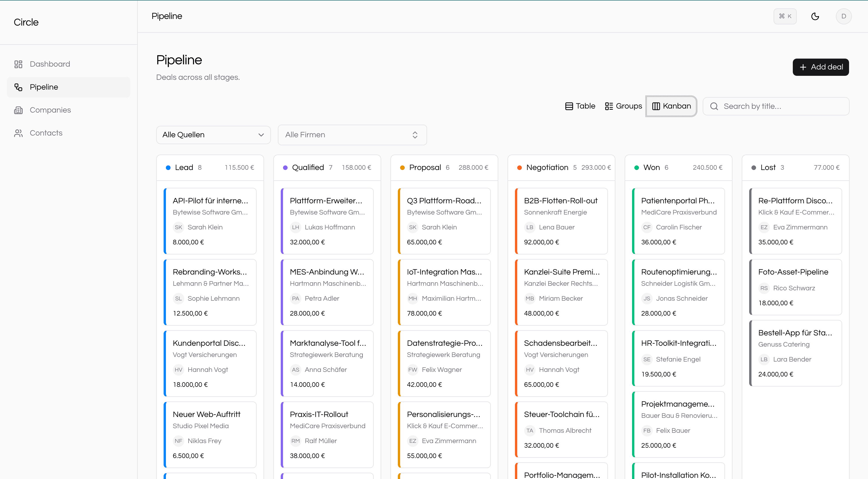This screenshot has height=479, width=868.
Task: Click the LH avatar for Lukas Hoffmann
Action: [x=296, y=227]
